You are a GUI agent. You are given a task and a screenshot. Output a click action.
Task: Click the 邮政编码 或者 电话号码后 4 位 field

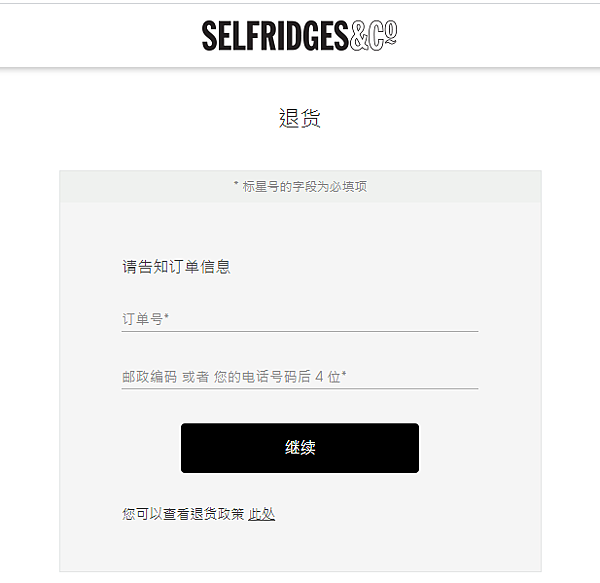pos(300,376)
